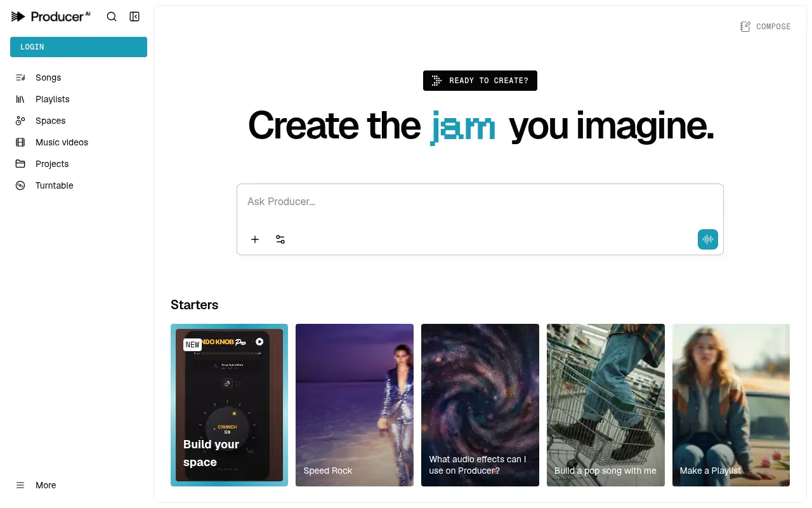Click the teal voice waveform button
This screenshot has width=812, height=508.
click(708, 239)
